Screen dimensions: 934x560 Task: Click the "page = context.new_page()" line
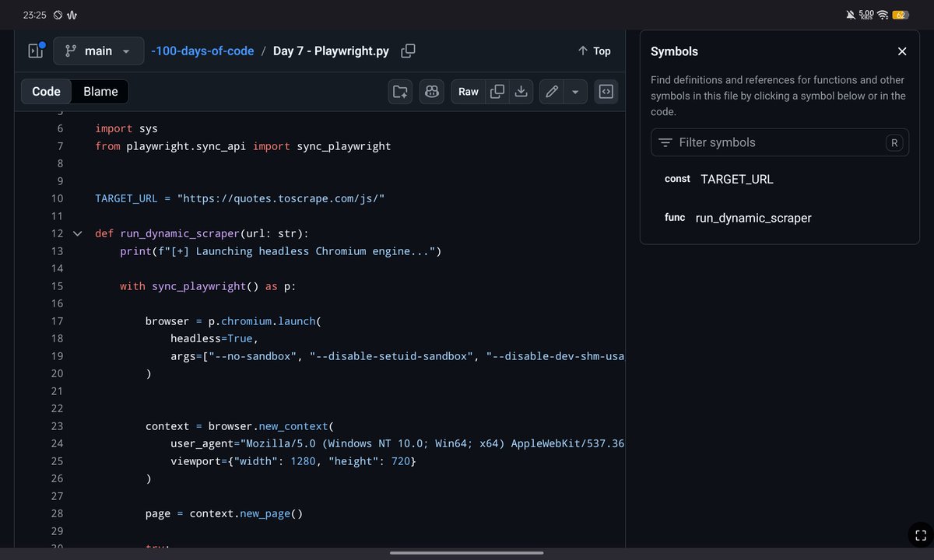pyautogui.click(x=224, y=513)
